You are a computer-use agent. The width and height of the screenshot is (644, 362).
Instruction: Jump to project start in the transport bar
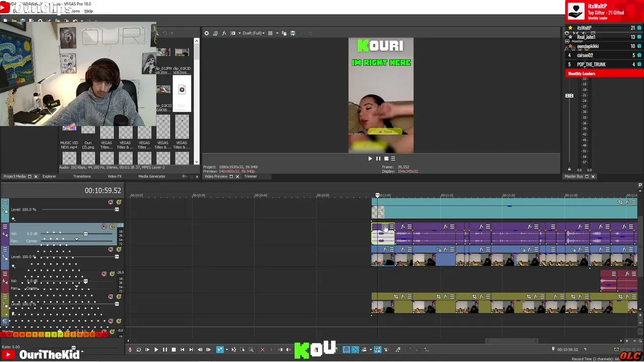tap(182, 349)
